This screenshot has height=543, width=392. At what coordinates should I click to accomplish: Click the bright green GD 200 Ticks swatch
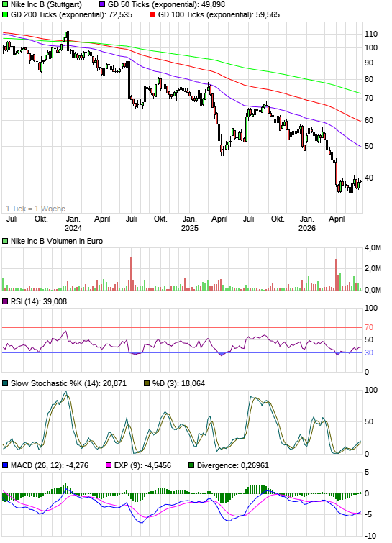(x=5, y=15)
